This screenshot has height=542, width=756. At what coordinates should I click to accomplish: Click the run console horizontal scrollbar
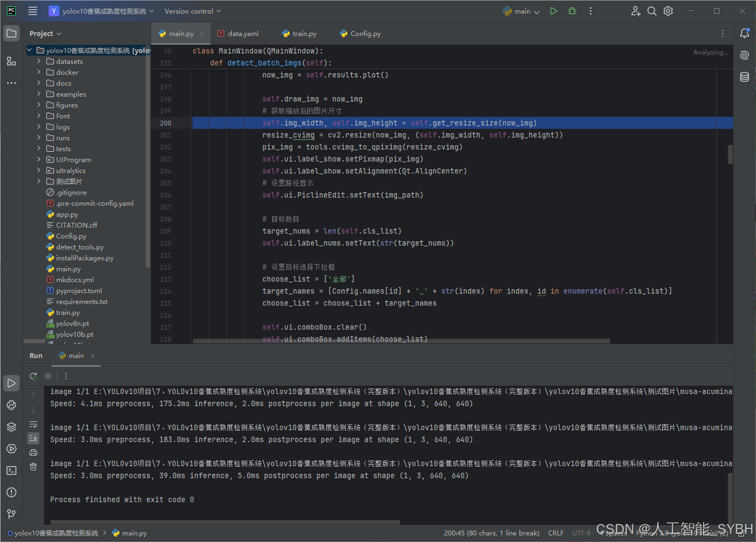[x=225, y=522]
